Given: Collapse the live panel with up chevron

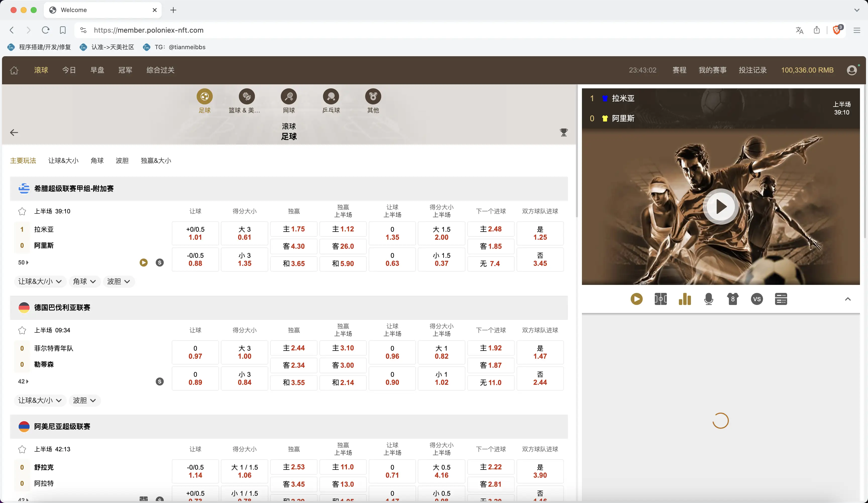Looking at the screenshot, I should [x=848, y=299].
